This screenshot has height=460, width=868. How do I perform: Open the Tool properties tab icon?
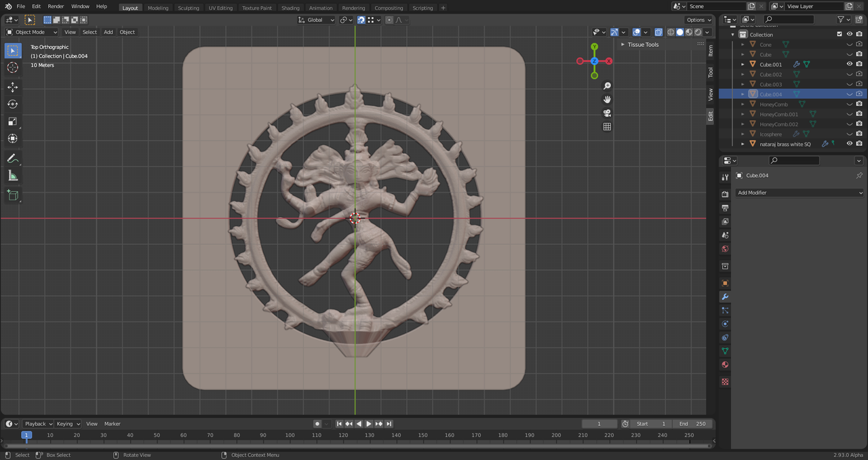point(725,177)
